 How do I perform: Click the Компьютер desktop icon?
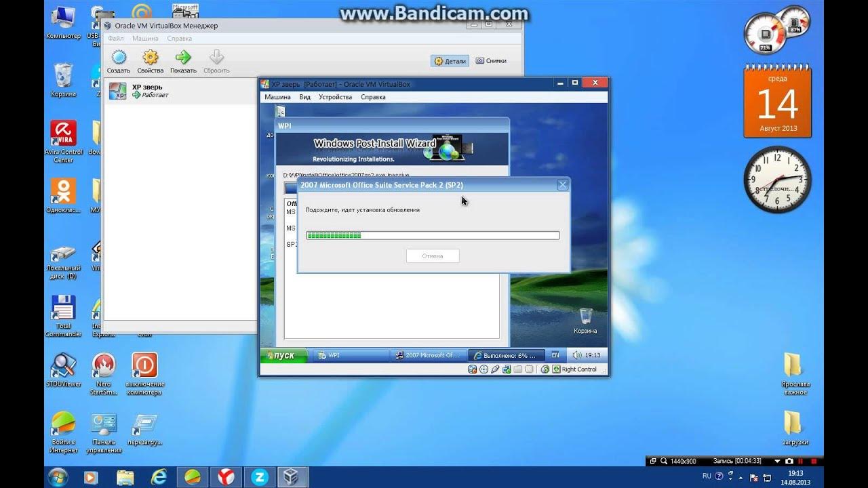pos(63,22)
